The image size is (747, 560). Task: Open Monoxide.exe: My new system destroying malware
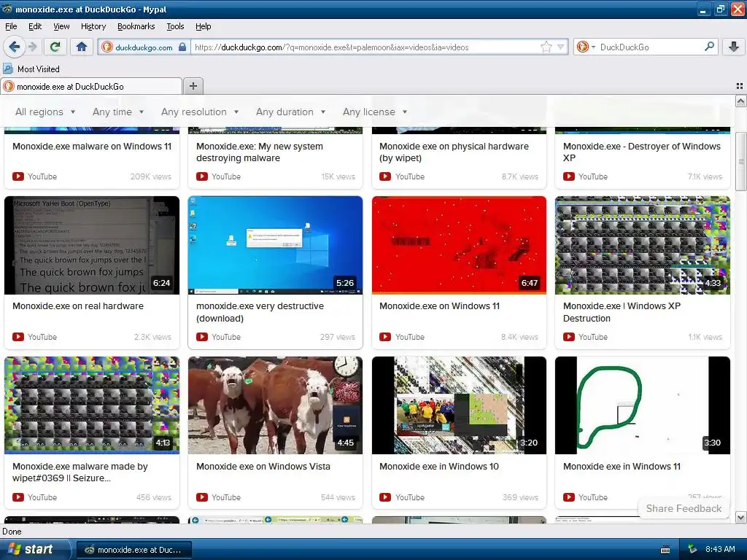click(x=260, y=152)
